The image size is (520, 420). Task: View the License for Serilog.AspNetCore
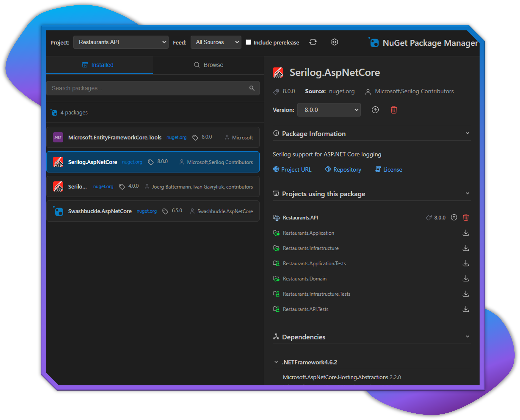(392, 169)
